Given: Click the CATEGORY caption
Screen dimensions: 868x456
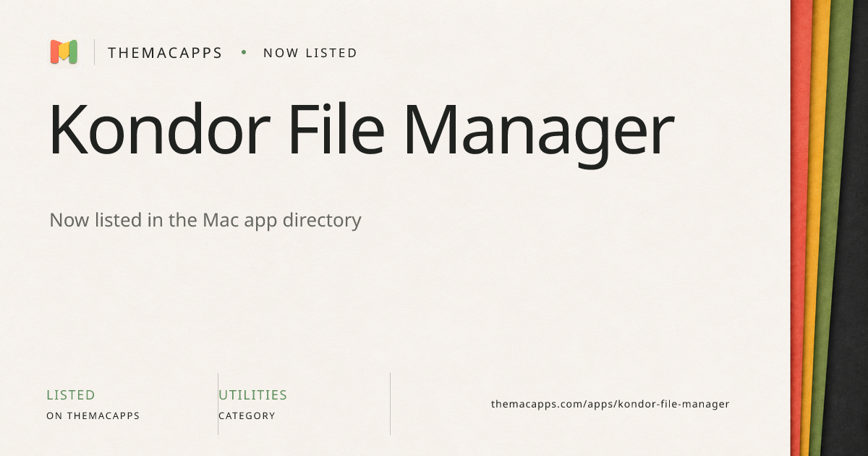Looking at the screenshot, I should tap(247, 416).
